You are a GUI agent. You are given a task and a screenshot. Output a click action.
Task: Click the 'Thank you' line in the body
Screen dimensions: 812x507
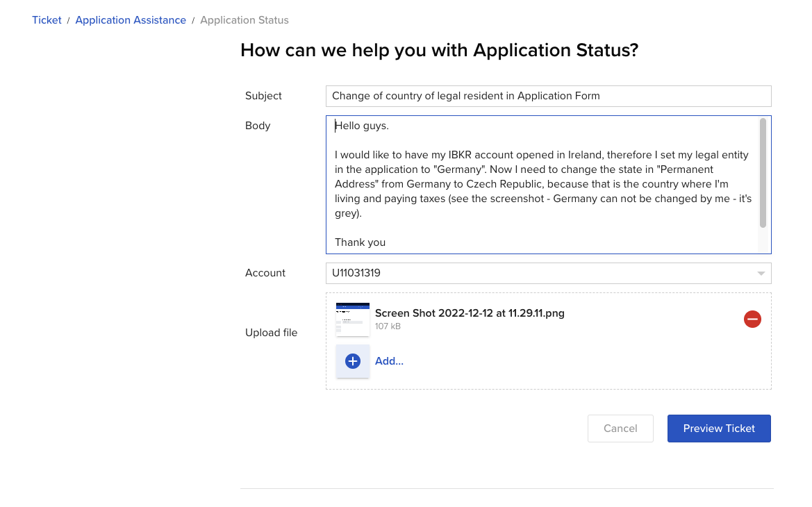(x=360, y=242)
